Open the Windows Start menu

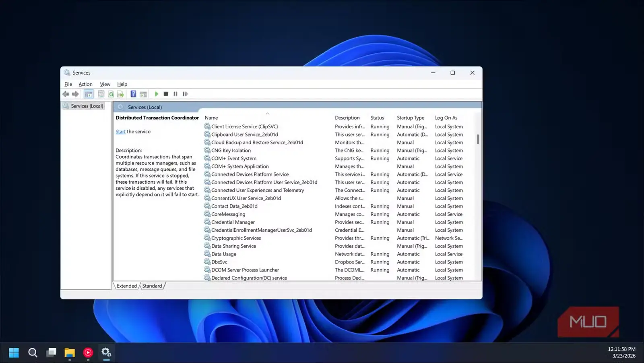click(x=14, y=353)
